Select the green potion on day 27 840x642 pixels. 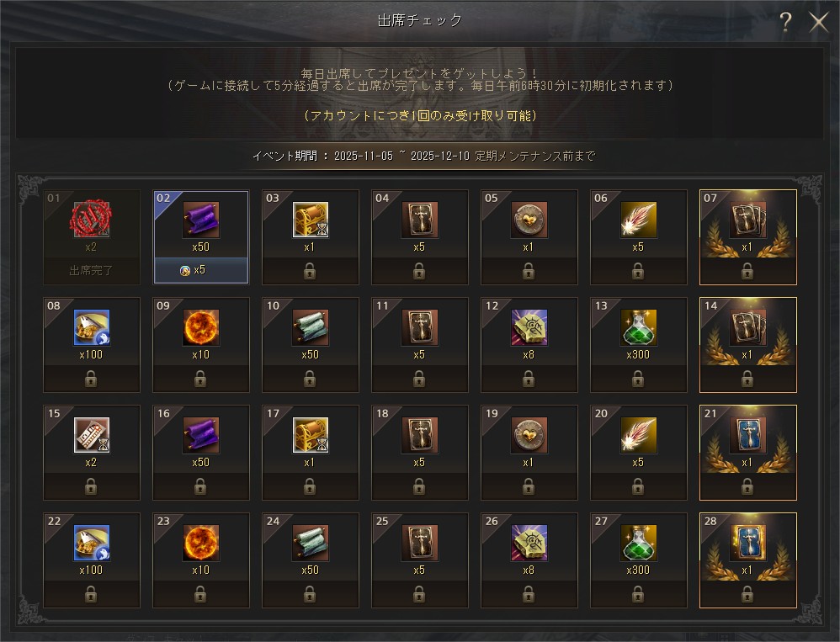[x=638, y=543]
